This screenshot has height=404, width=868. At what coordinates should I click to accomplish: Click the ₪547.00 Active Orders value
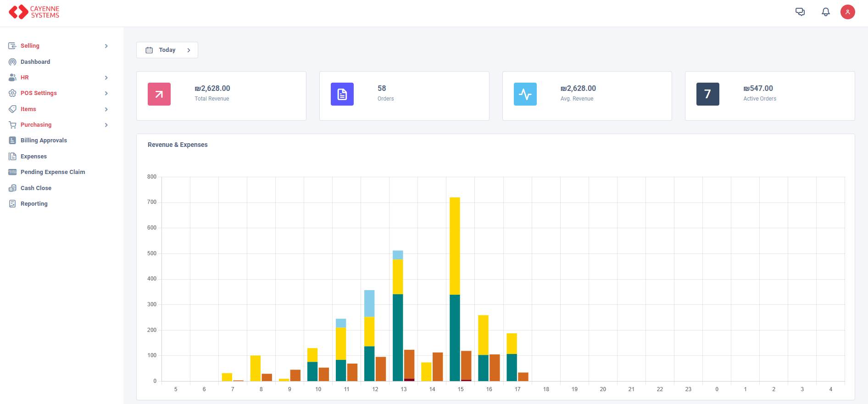tap(758, 88)
